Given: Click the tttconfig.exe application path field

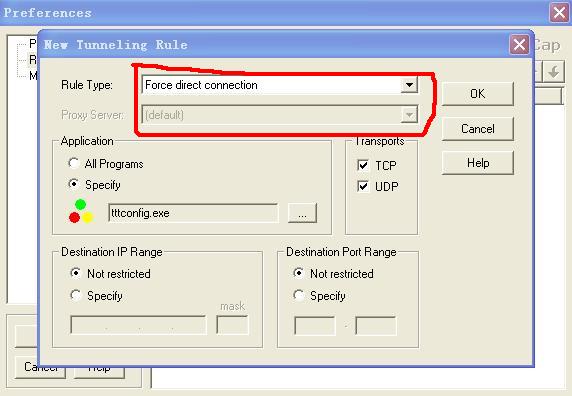Looking at the screenshot, I should click(193, 213).
